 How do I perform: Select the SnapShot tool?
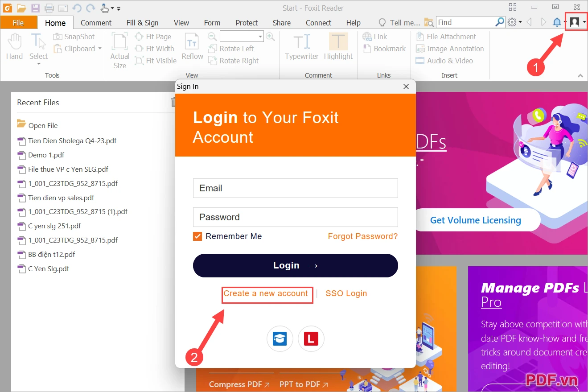(74, 37)
